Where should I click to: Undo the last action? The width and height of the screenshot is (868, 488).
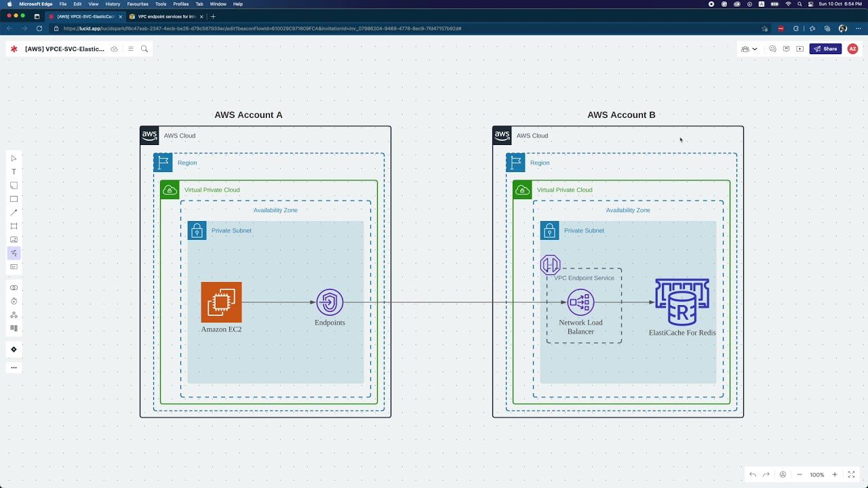[753, 474]
